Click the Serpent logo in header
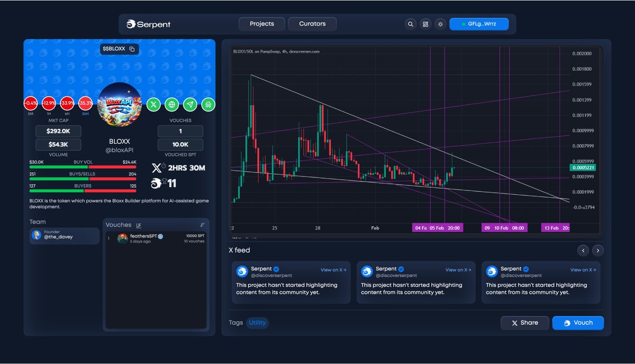635x364 pixels. (148, 24)
